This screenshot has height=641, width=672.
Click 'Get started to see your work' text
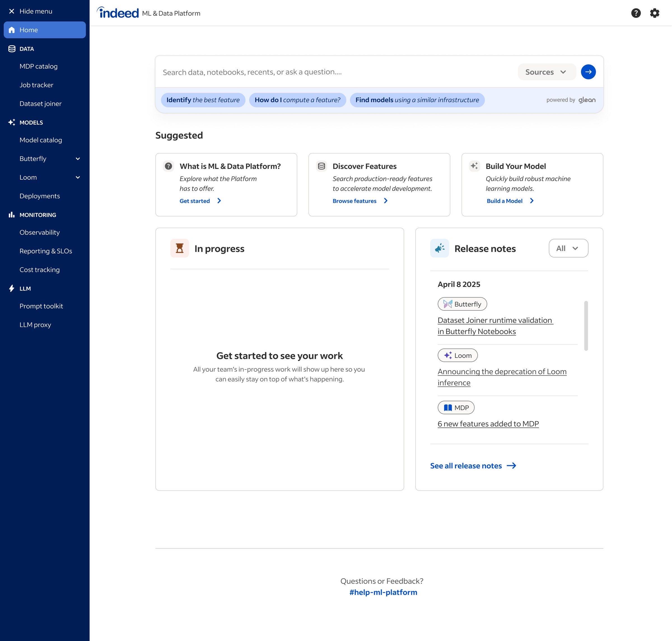coord(279,356)
